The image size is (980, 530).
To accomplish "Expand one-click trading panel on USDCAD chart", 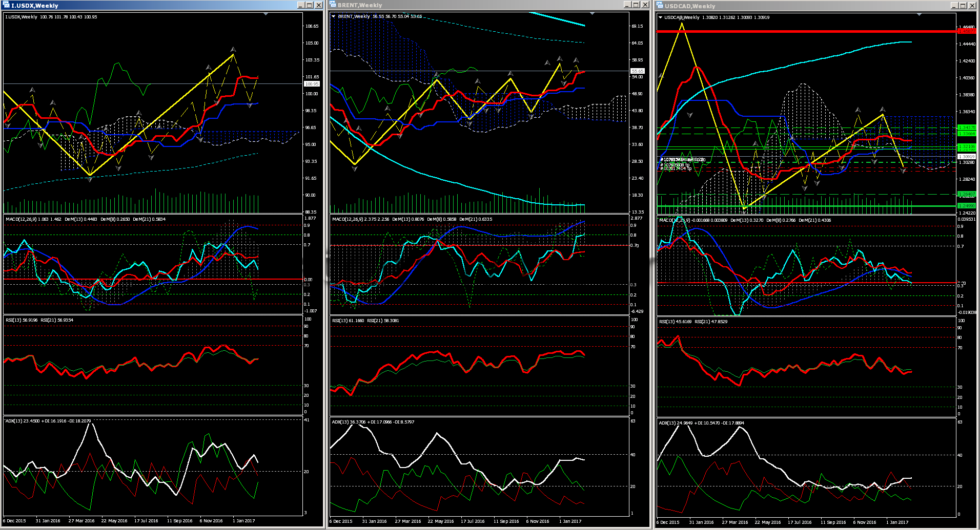I will pos(661,17).
